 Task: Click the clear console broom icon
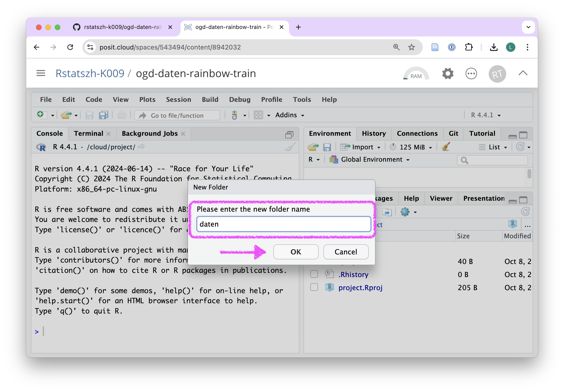click(290, 147)
